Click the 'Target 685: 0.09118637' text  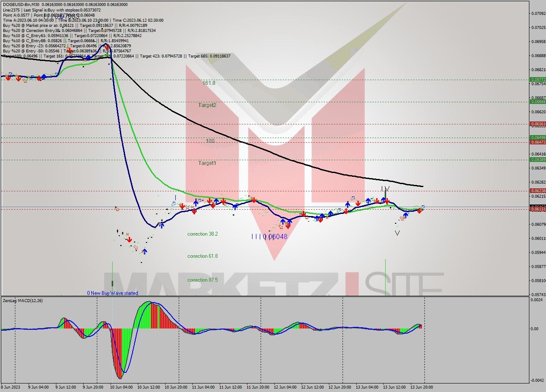[209, 56]
